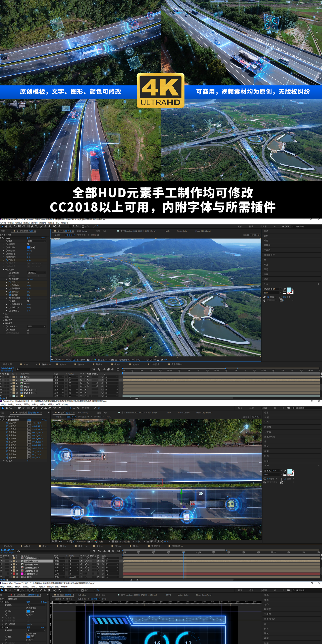Select the Roto Brush tool in 镜头-1 window
This screenshot has height=644, width=322.
coord(54,226)
